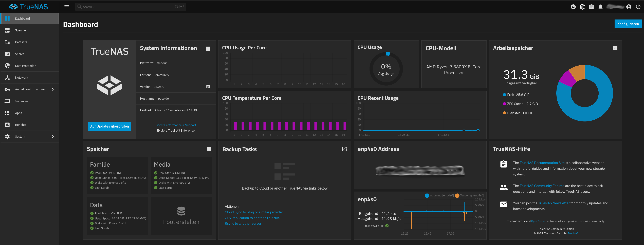Click the Datasets tree icon
Screen dimensions: 644x245
click(x=7, y=42)
